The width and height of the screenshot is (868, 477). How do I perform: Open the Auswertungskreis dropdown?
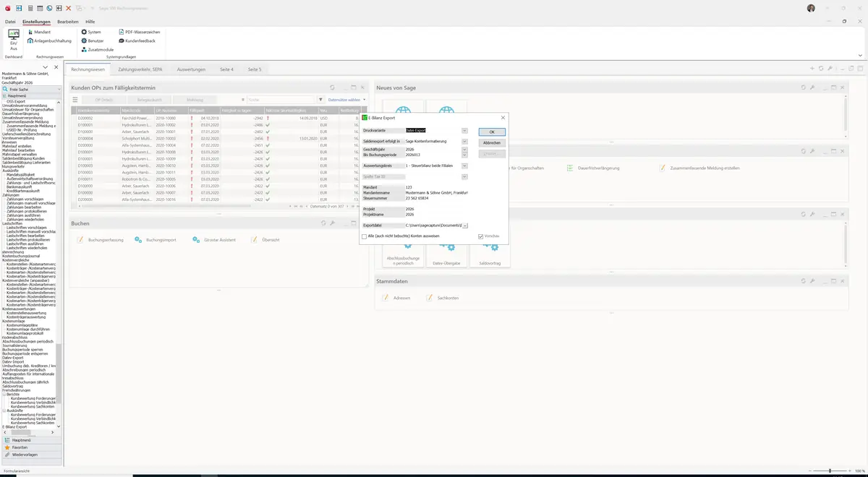pyautogui.click(x=464, y=166)
